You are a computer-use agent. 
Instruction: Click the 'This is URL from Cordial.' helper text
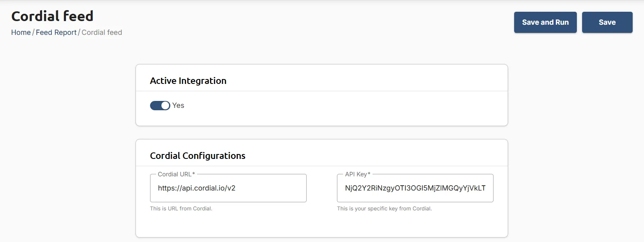pyautogui.click(x=181, y=208)
